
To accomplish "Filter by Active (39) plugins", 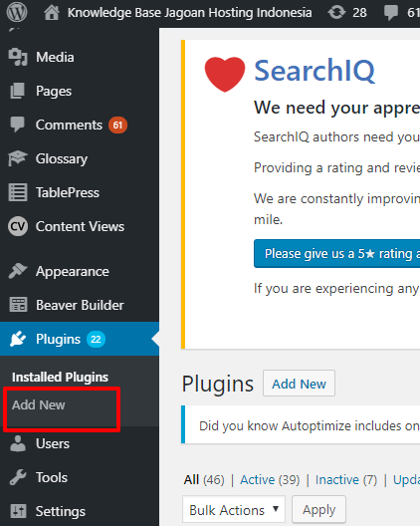I will [x=270, y=480].
